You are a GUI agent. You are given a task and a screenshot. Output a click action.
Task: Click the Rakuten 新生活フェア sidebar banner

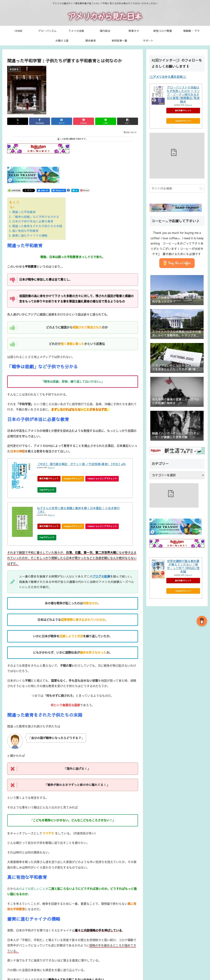pos(177,450)
